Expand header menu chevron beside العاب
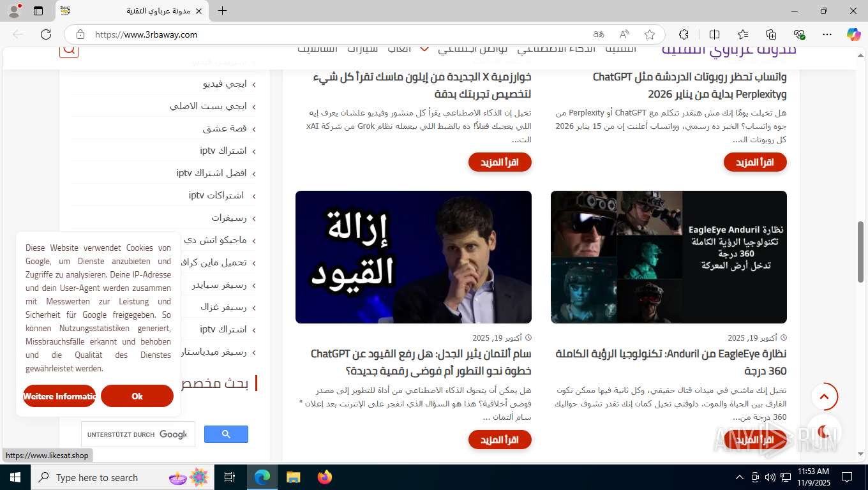868x490 pixels. click(x=424, y=49)
